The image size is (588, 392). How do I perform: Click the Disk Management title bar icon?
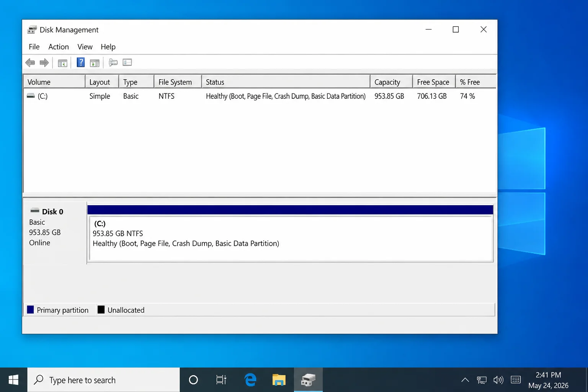32,29
